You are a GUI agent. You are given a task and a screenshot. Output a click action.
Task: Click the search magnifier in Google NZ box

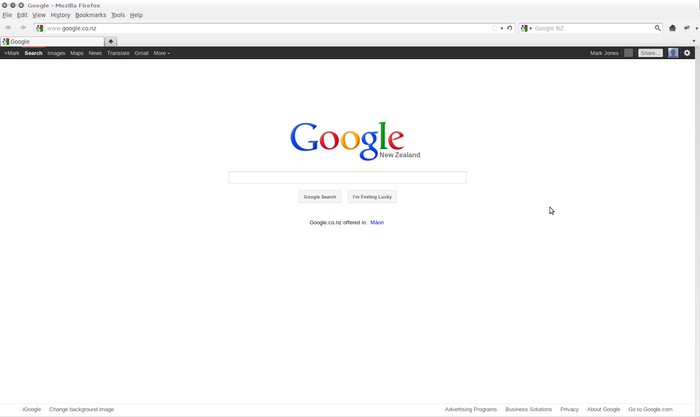(658, 28)
